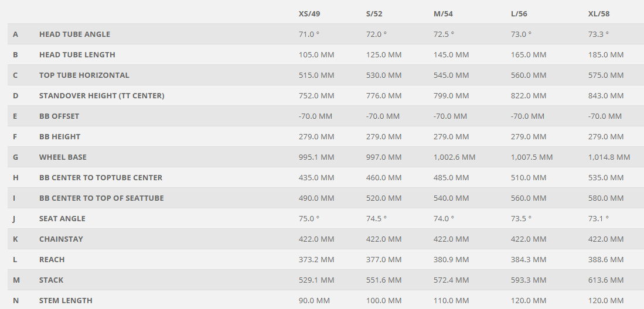
Task: Click the CHAINSTAY row label
Action: [x=61, y=239]
